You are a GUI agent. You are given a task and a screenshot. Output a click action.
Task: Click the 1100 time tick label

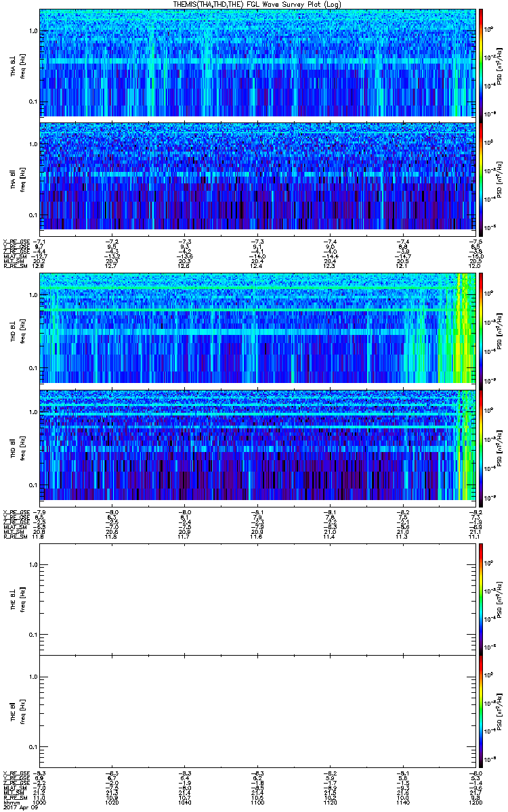point(257,803)
